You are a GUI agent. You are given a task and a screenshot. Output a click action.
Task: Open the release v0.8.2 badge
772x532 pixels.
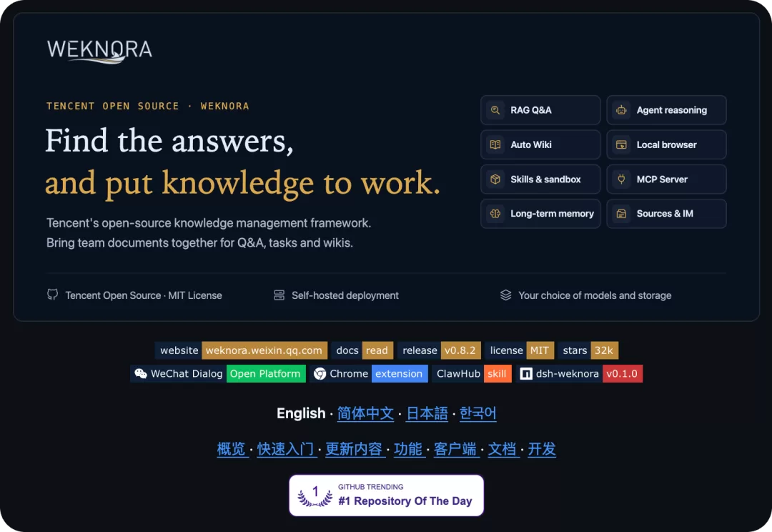439,350
